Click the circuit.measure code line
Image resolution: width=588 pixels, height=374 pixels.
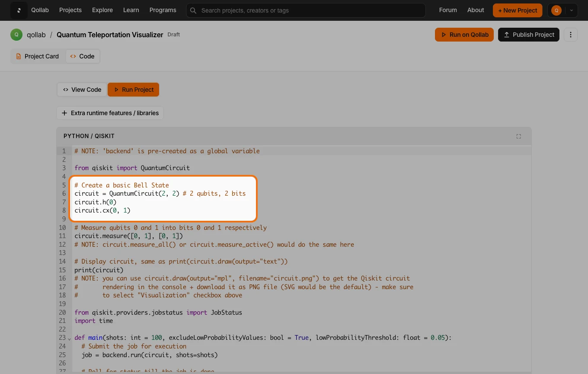(129, 236)
